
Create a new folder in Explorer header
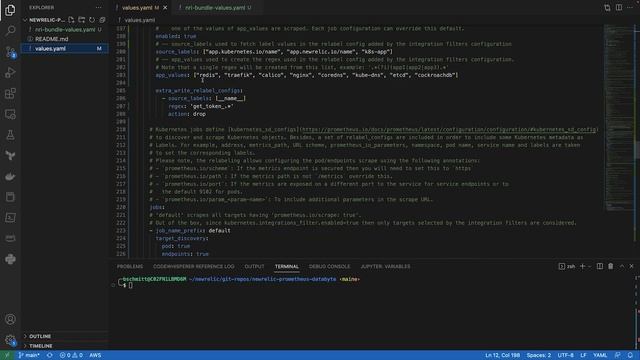tap(82, 20)
